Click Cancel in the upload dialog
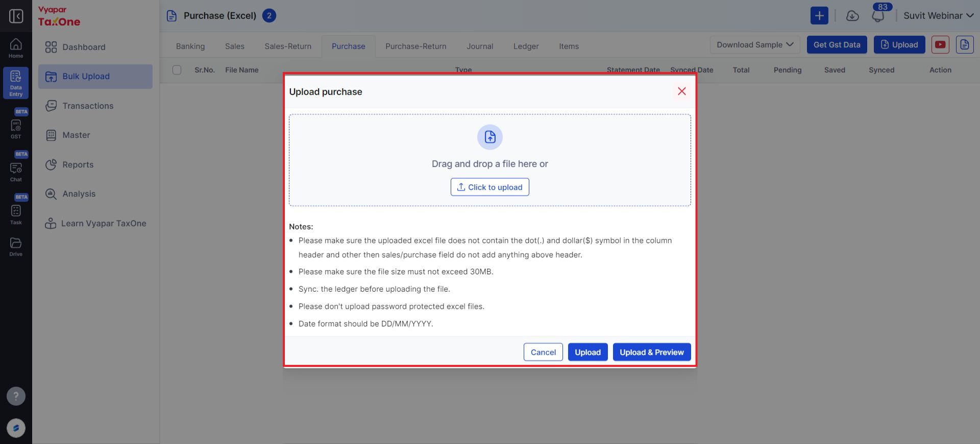The height and width of the screenshot is (444, 980). [543, 352]
